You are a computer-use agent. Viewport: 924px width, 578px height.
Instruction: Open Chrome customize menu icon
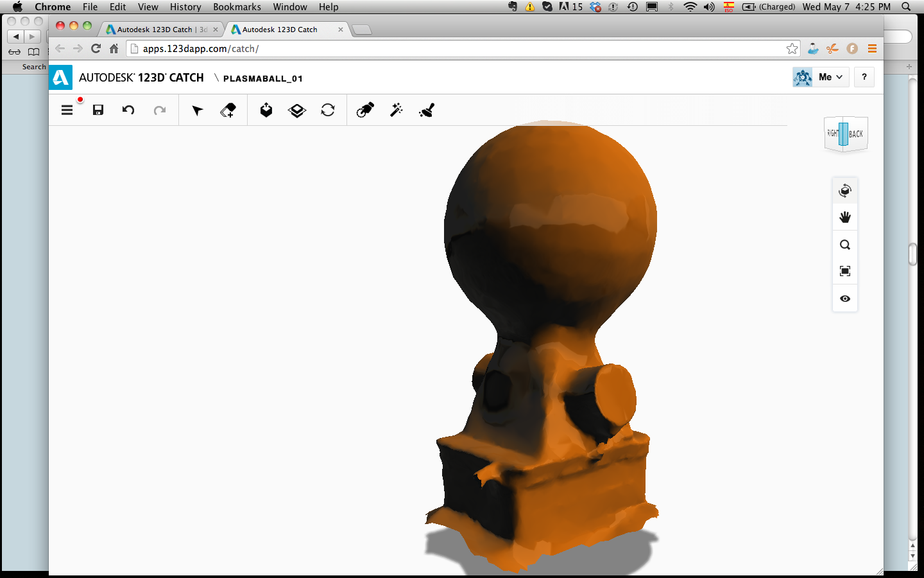[872, 49]
